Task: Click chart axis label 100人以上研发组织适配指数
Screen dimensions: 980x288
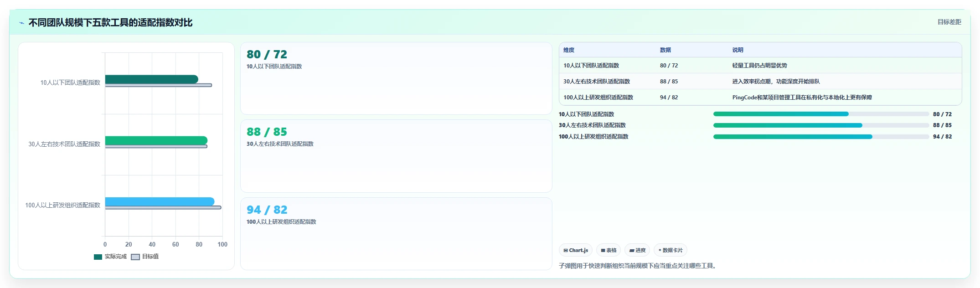Action: pyautogui.click(x=63, y=205)
